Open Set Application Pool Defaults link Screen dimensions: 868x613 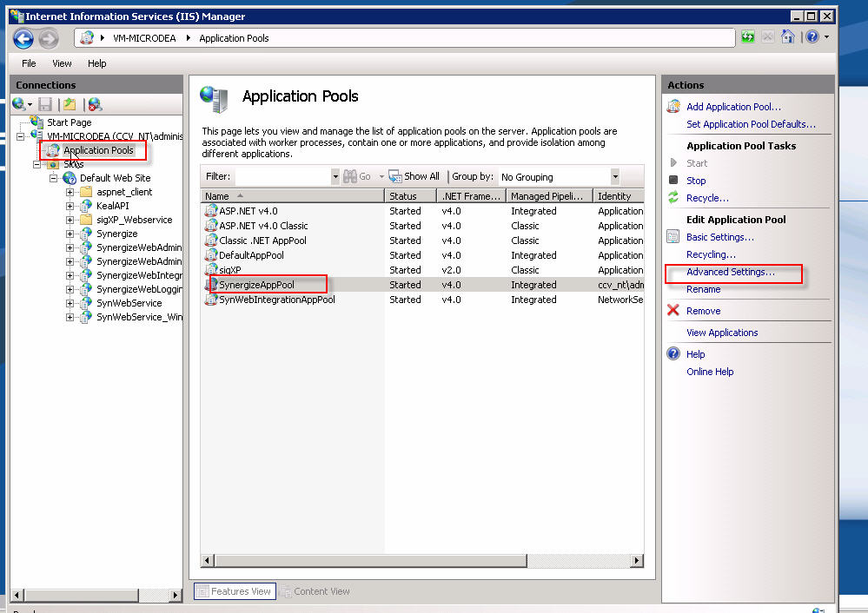click(752, 124)
